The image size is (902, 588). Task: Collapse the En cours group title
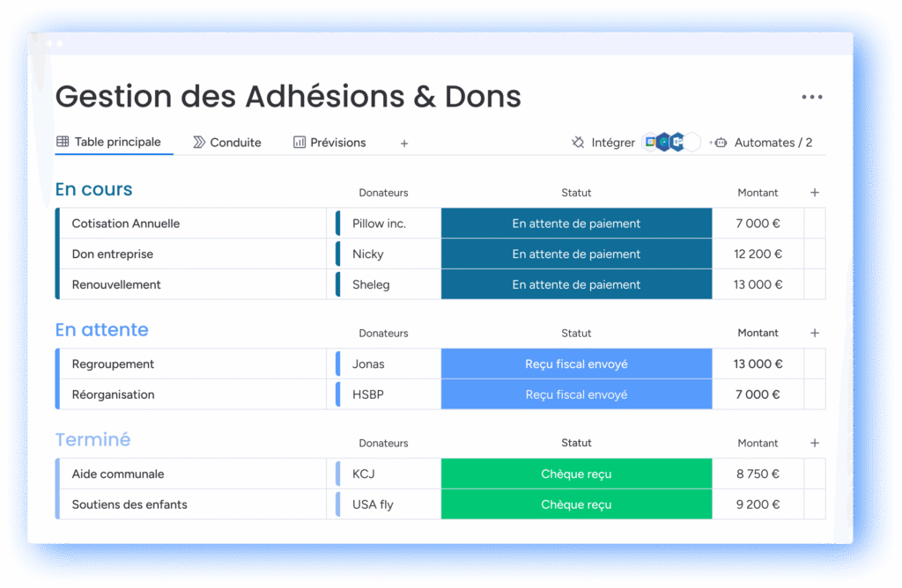(93, 189)
